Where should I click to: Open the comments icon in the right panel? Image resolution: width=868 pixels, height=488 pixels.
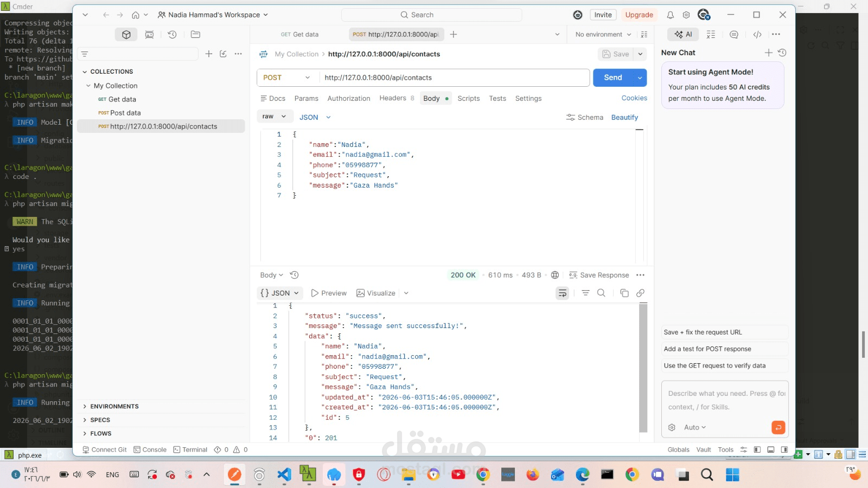click(734, 34)
